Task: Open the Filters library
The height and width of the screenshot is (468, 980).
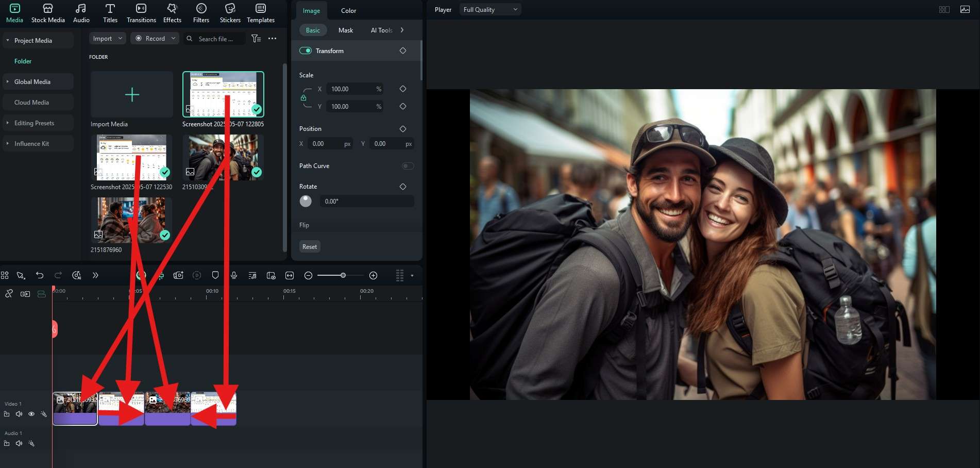Action: (x=201, y=13)
